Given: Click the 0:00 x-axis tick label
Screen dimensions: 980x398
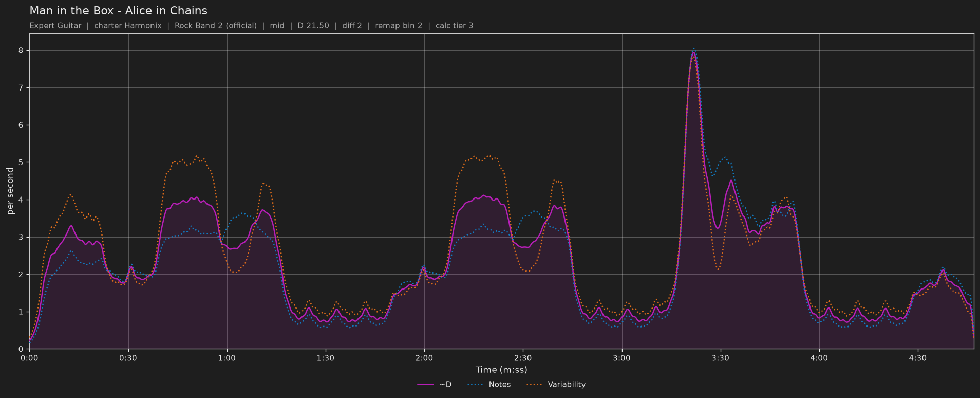Looking at the screenshot, I should pyautogui.click(x=29, y=358).
